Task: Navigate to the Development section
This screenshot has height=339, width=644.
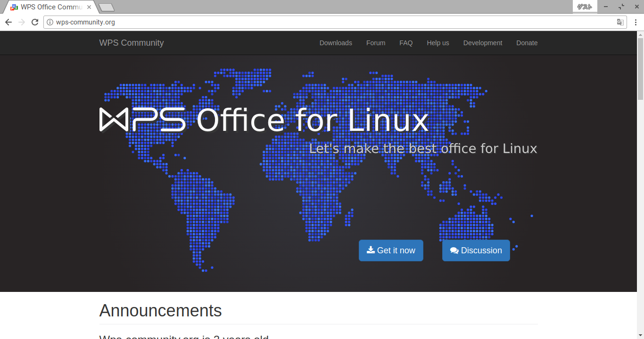Action: [483, 43]
